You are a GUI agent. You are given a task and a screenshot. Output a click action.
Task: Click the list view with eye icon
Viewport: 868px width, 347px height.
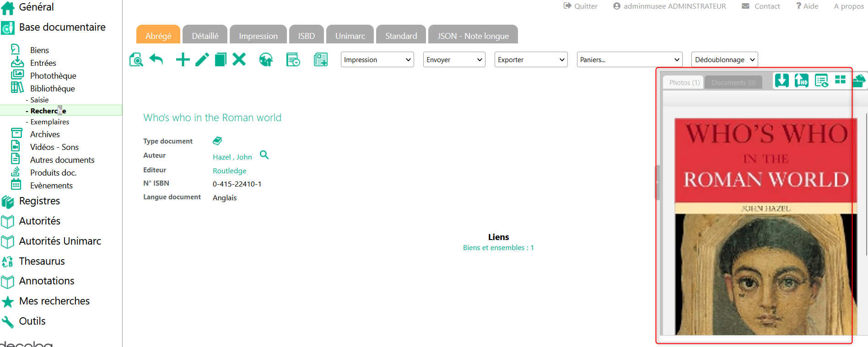point(821,80)
